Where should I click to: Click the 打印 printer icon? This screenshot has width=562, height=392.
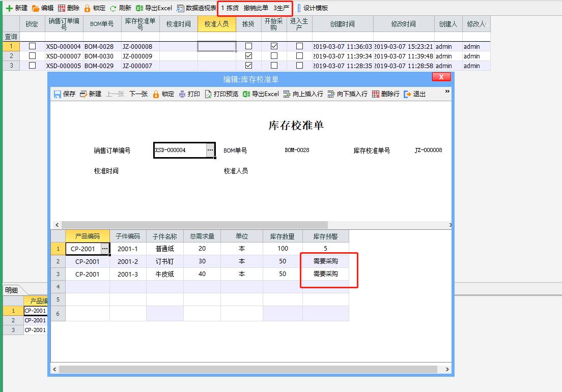click(x=182, y=94)
